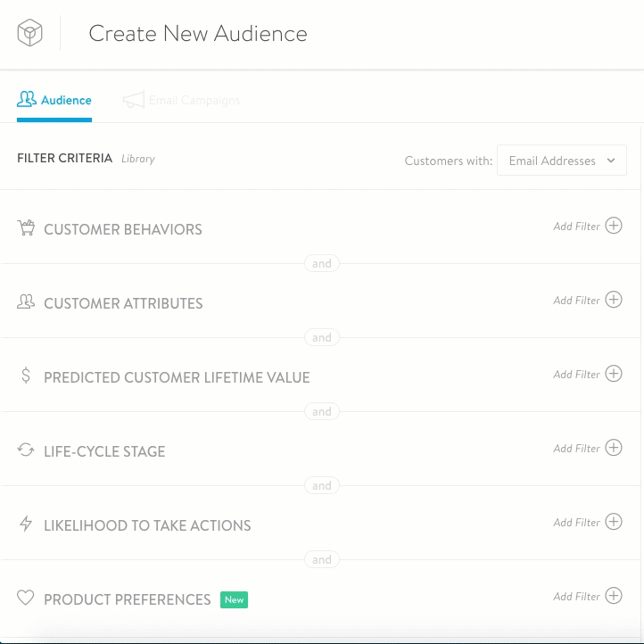The width and height of the screenshot is (644, 644).
Task: Click the plus icon for Product Preferences
Action: (614, 596)
